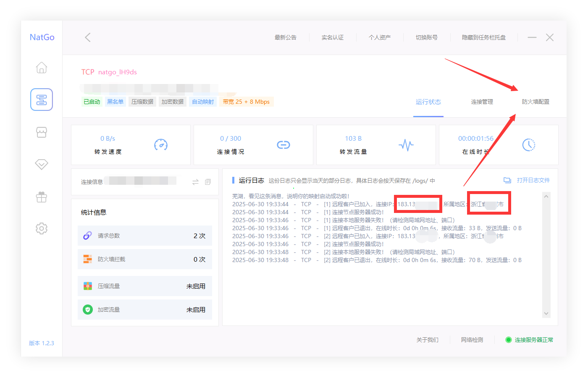Click the compressed traffic colored icon

click(87, 286)
